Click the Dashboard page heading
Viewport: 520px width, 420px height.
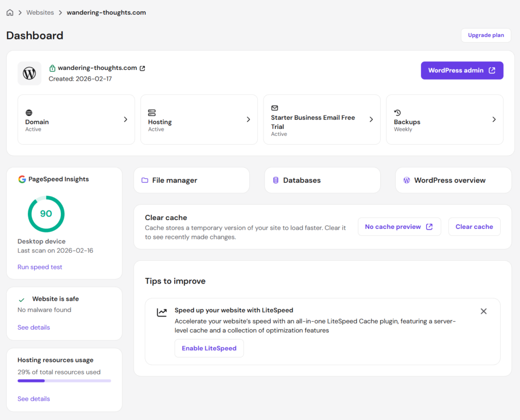35,36
